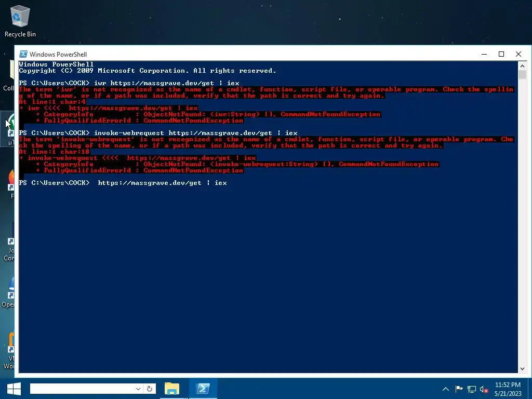
Task: Open the Action Center flag icon
Action: (459, 389)
